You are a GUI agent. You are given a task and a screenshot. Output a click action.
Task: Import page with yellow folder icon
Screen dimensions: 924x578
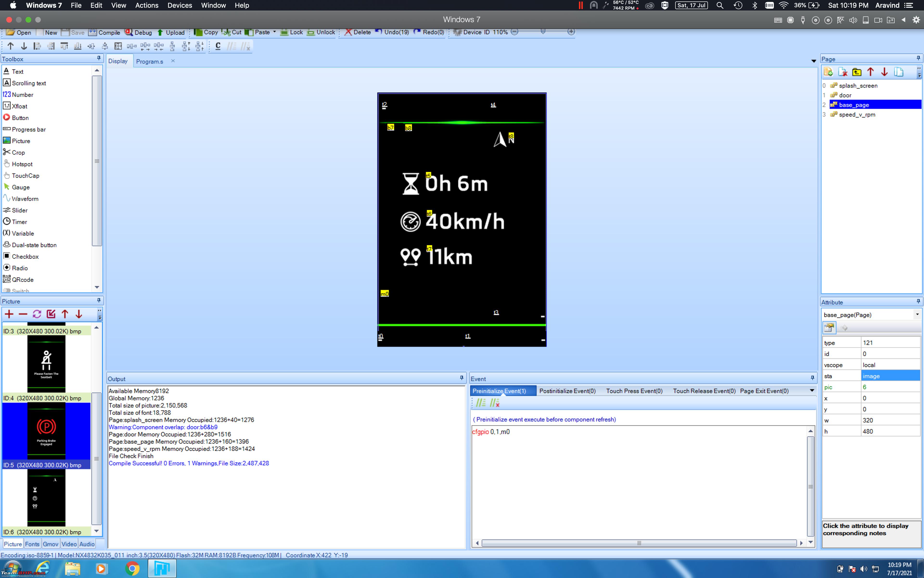(857, 72)
